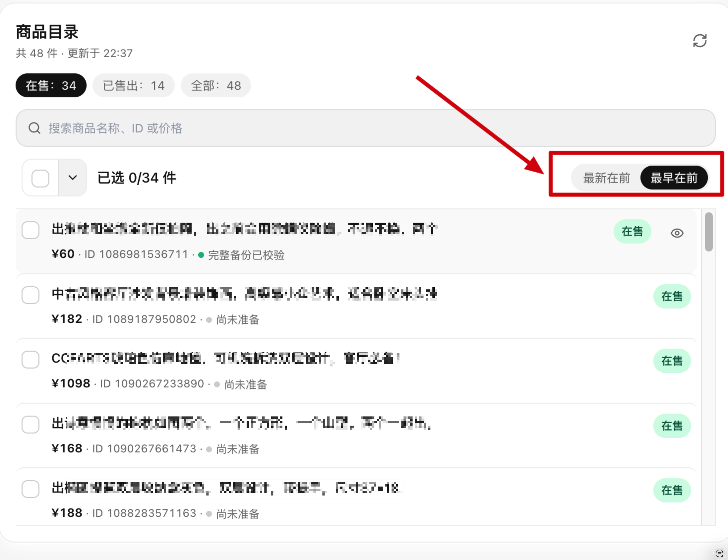Select the 在售: 34 filter tab
This screenshot has height=560, width=728.
point(51,86)
